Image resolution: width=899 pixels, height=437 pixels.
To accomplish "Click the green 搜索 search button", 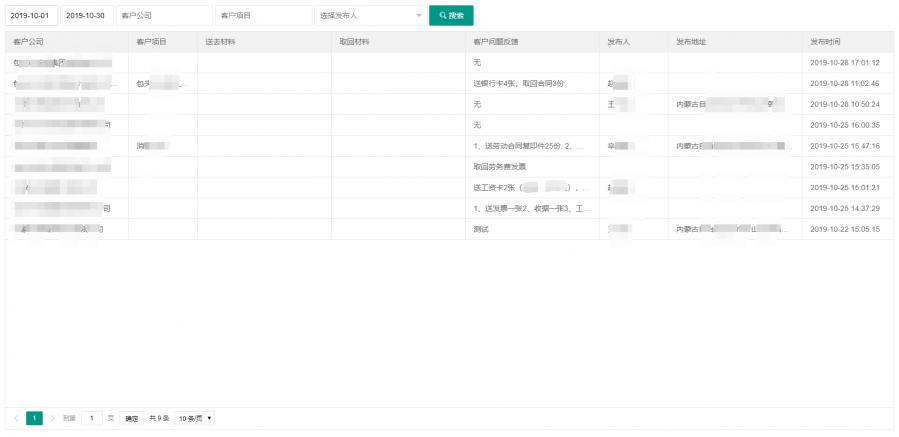I will (451, 16).
